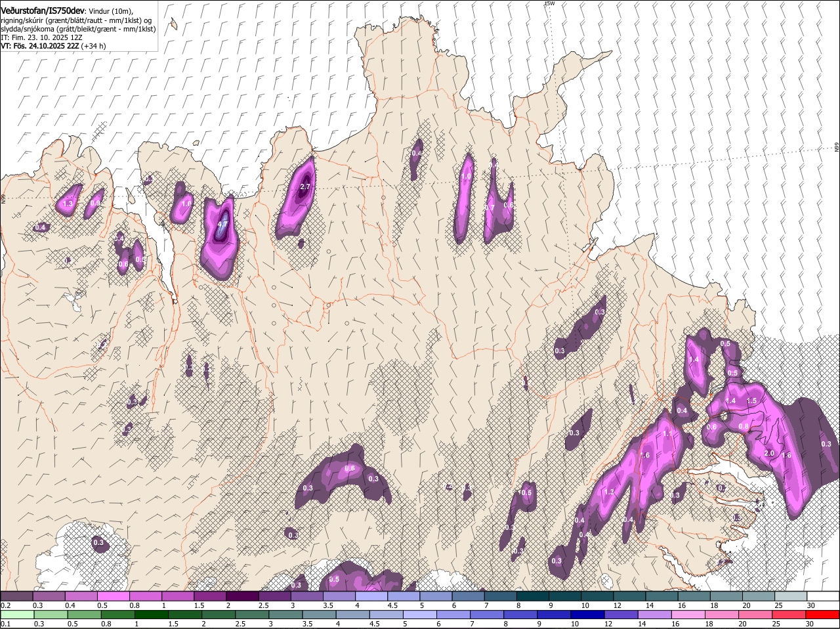Select the light gray 25 swatch, upper scale
Viewport: 840px width, 629px height.
click(x=791, y=596)
